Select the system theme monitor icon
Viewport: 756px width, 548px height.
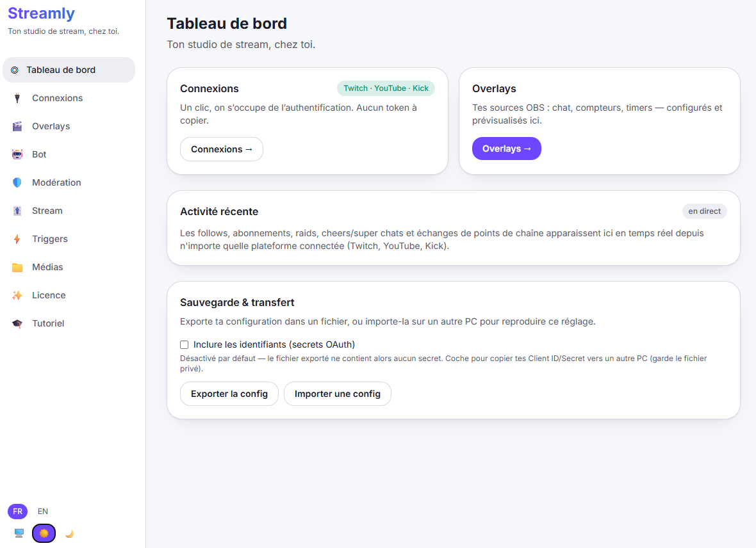coord(19,533)
